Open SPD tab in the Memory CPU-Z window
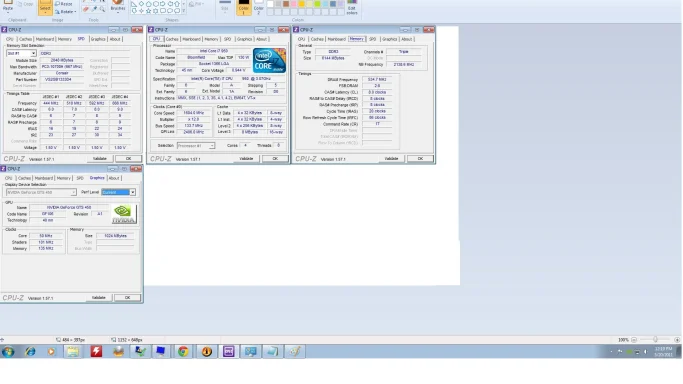683x384 pixels. tap(372, 39)
